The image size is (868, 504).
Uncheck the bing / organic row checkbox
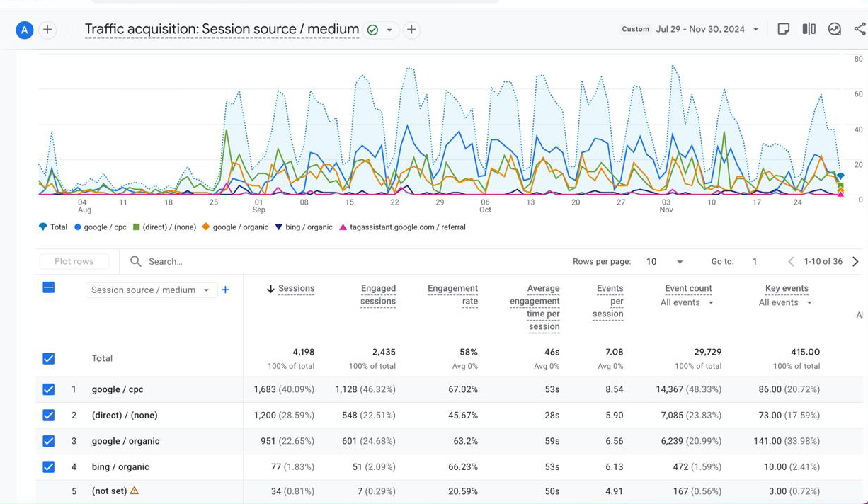[48, 466]
